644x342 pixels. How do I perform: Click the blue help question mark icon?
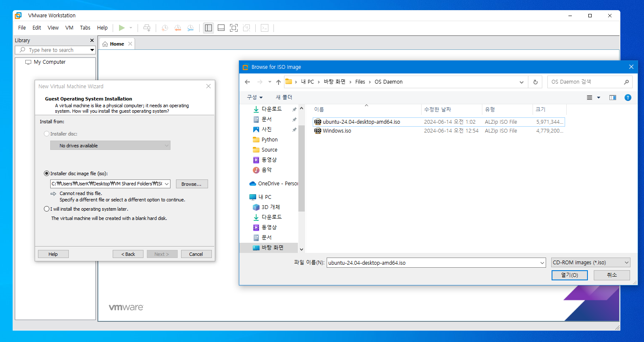628,98
